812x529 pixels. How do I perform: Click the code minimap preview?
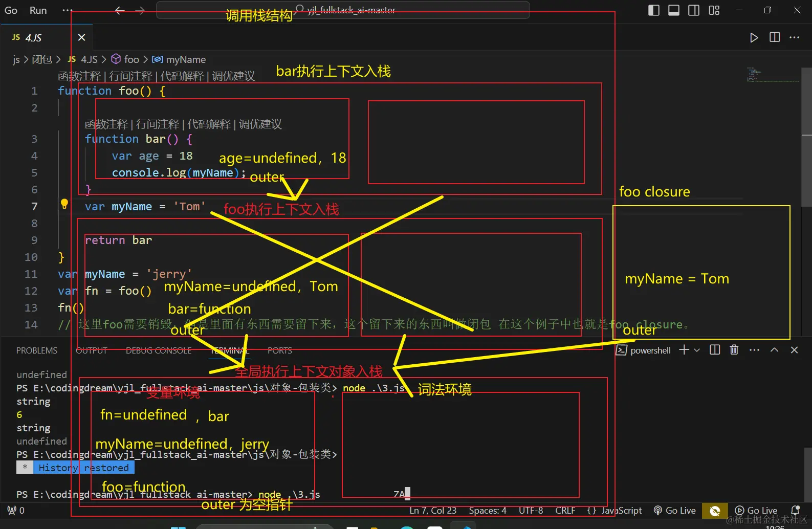click(773, 75)
